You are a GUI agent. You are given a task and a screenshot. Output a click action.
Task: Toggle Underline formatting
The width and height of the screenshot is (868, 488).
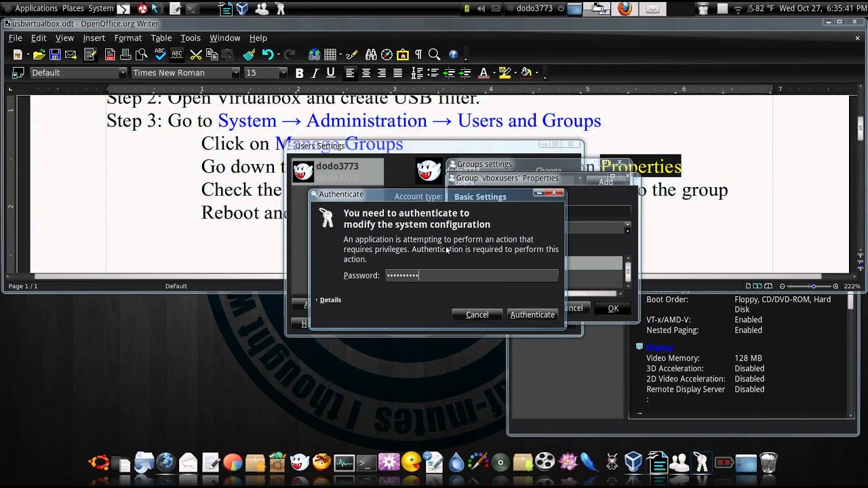pyautogui.click(x=331, y=73)
